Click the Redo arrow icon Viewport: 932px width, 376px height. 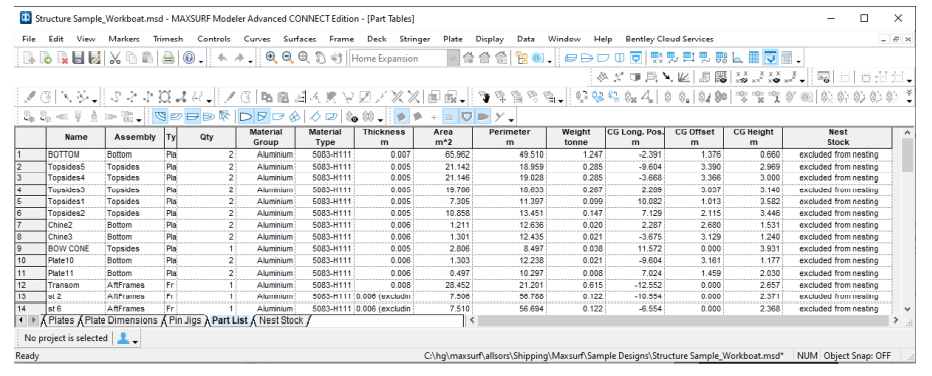point(239,58)
